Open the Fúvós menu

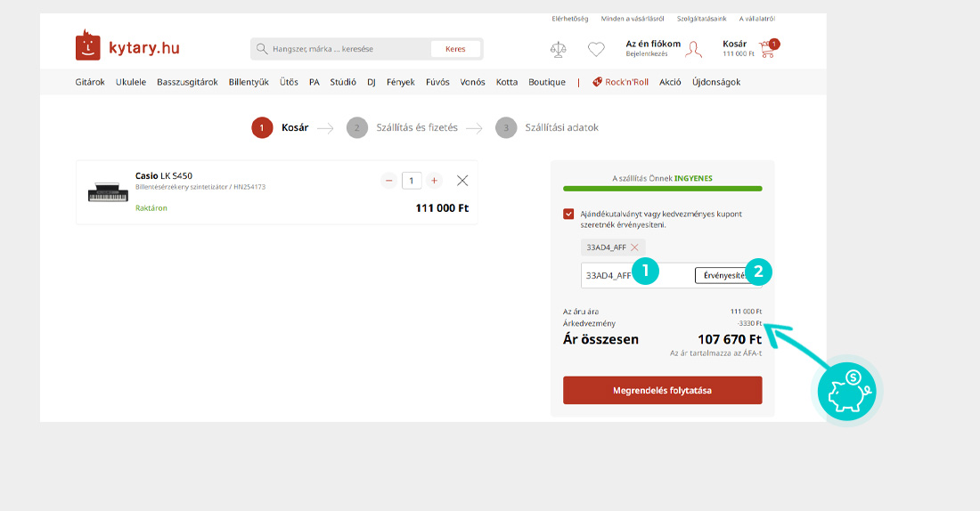pyautogui.click(x=437, y=82)
